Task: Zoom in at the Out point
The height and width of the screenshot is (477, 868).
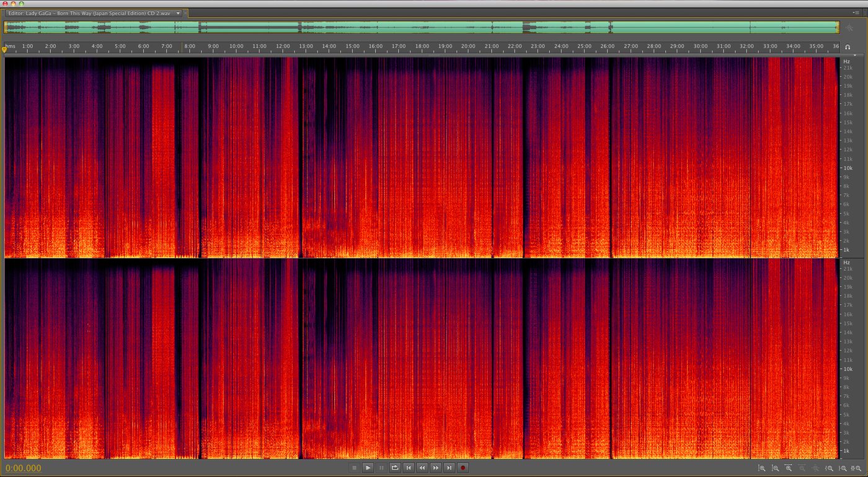Action: point(843,468)
